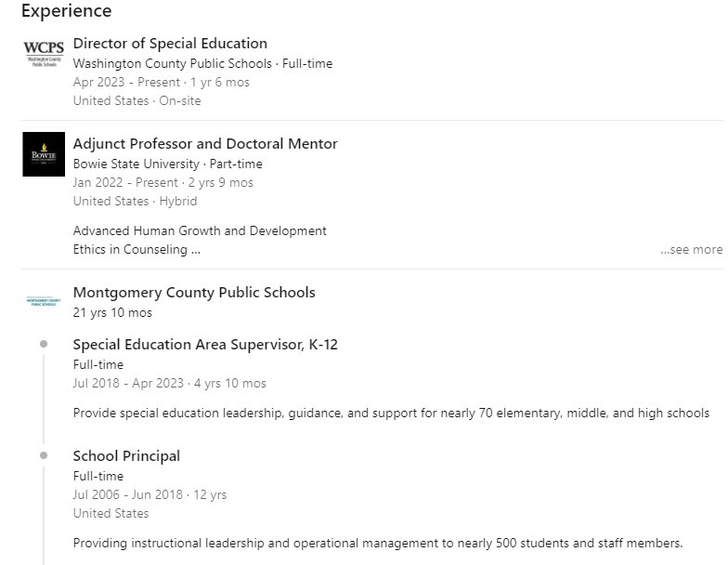
Task: Click the School Principal timeline dot
Action: click(x=44, y=455)
